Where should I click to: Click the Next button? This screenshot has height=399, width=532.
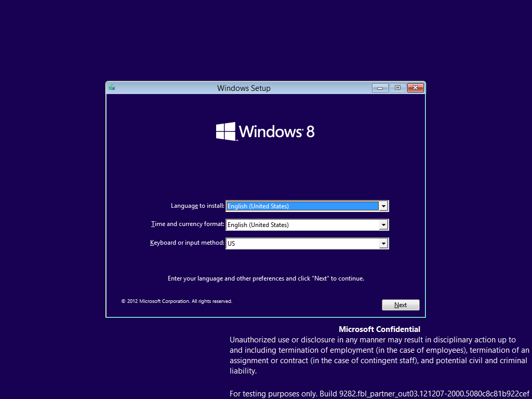(401, 304)
